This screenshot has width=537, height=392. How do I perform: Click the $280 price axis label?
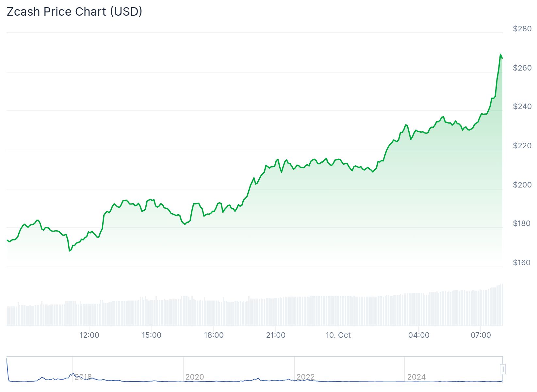tap(522, 29)
